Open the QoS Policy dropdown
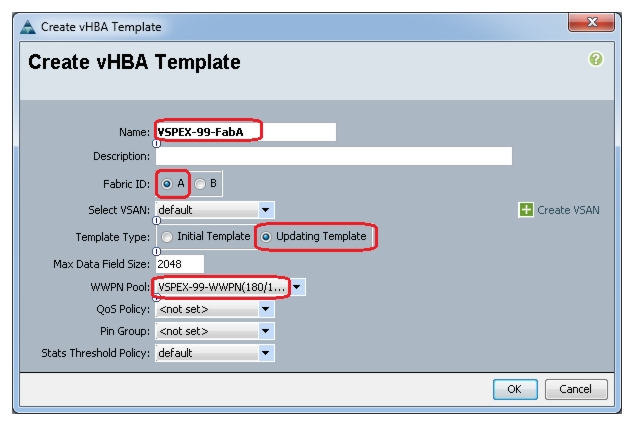Image resolution: width=635 pixels, height=427 pixels. pos(215,309)
